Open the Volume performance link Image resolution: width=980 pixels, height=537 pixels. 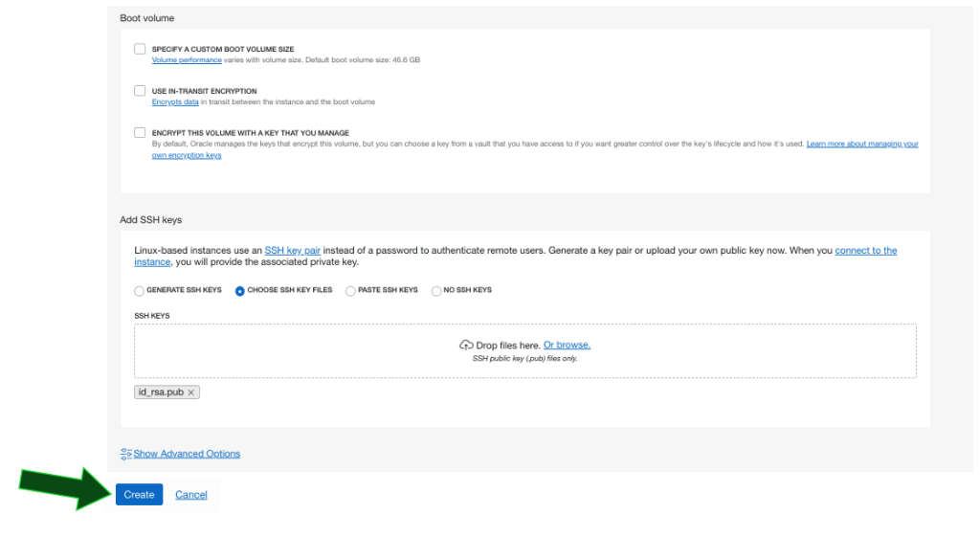(187, 60)
